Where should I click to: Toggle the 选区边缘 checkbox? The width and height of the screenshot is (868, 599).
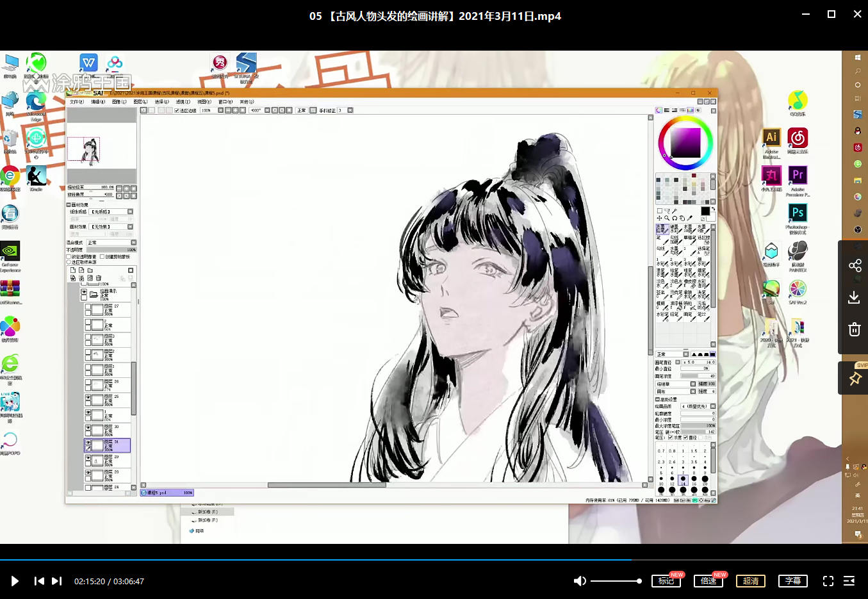[x=177, y=110]
